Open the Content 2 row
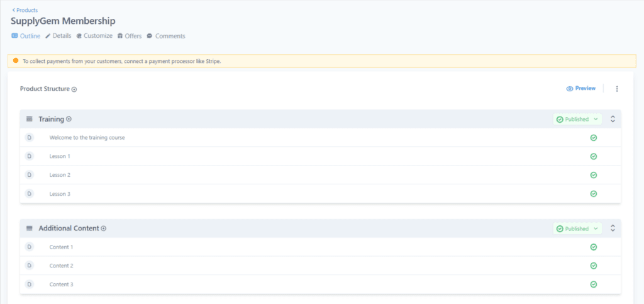 [x=320, y=266]
